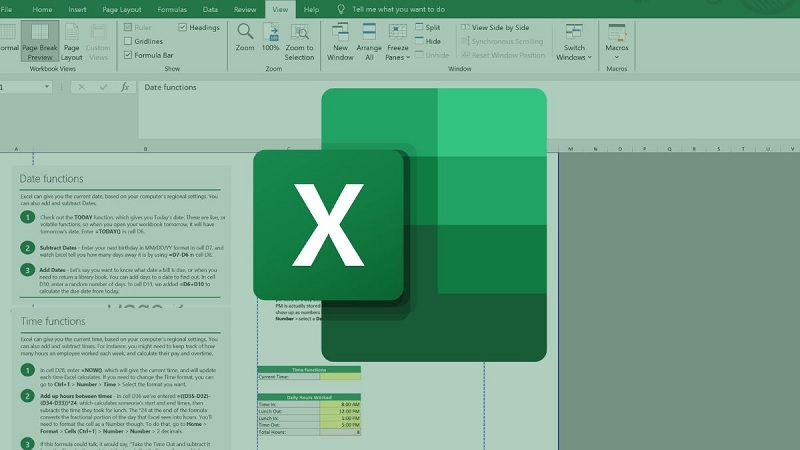This screenshot has width=800, height=450.
Task: Split the worksheet window
Action: (x=428, y=27)
